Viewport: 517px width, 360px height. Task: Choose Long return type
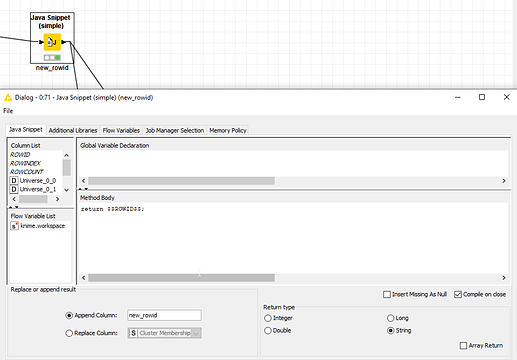[x=390, y=318]
